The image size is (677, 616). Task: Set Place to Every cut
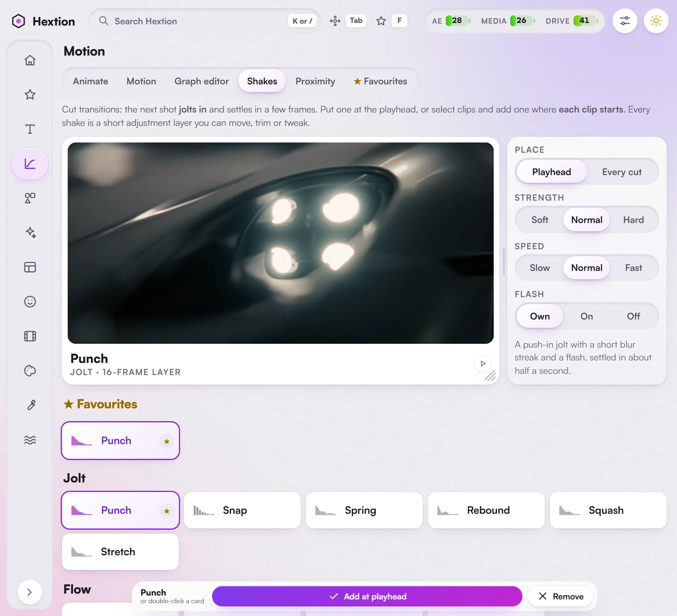(621, 172)
